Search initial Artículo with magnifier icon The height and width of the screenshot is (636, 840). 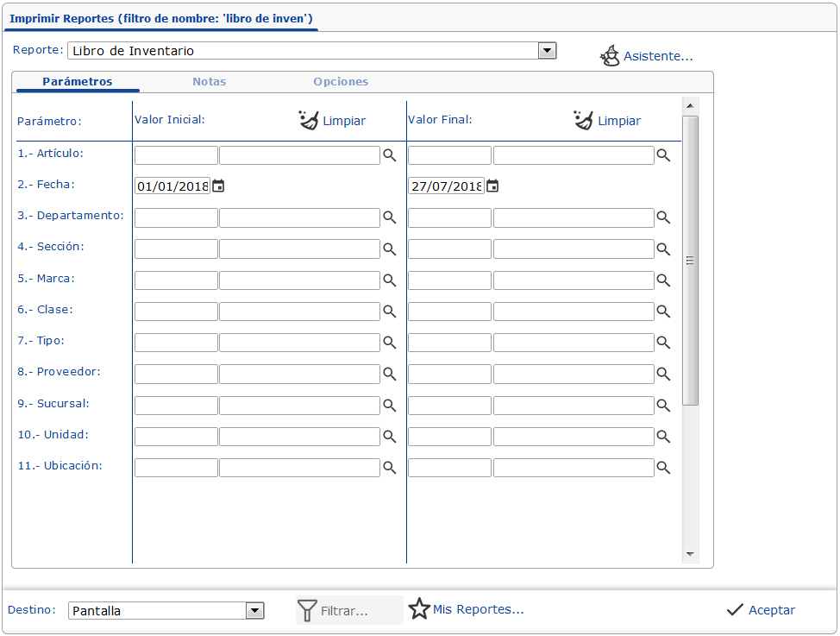pyautogui.click(x=390, y=155)
